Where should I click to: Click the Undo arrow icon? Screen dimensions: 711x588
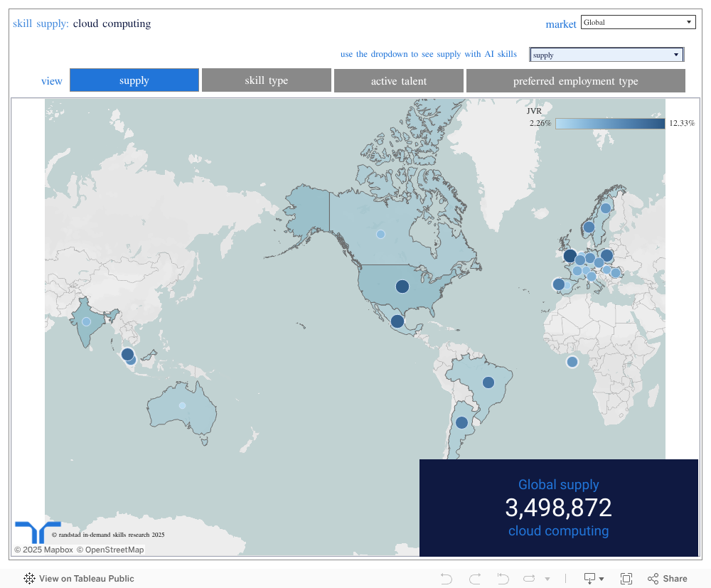click(x=446, y=578)
